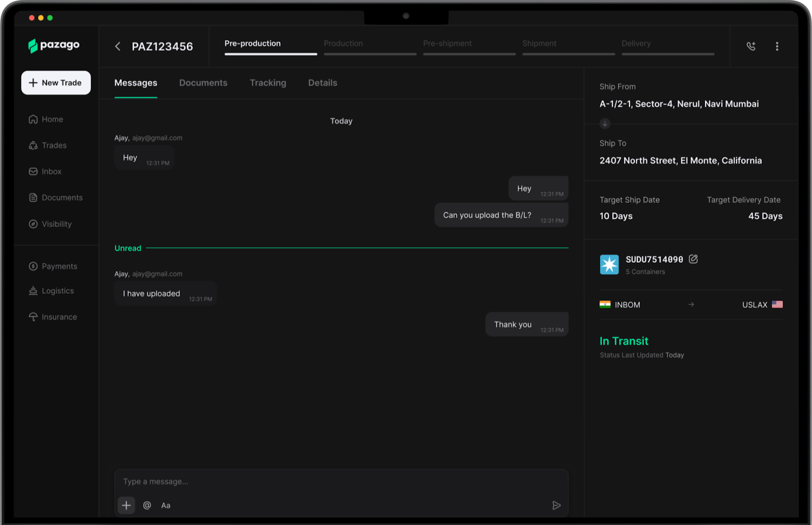Viewport: 812px width, 525px height.
Task: Switch to the Tracking tab
Action: pyautogui.click(x=268, y=83)
